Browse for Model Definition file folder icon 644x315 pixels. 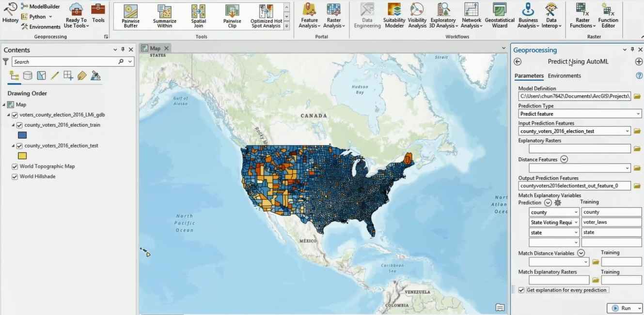click(637, 96)
